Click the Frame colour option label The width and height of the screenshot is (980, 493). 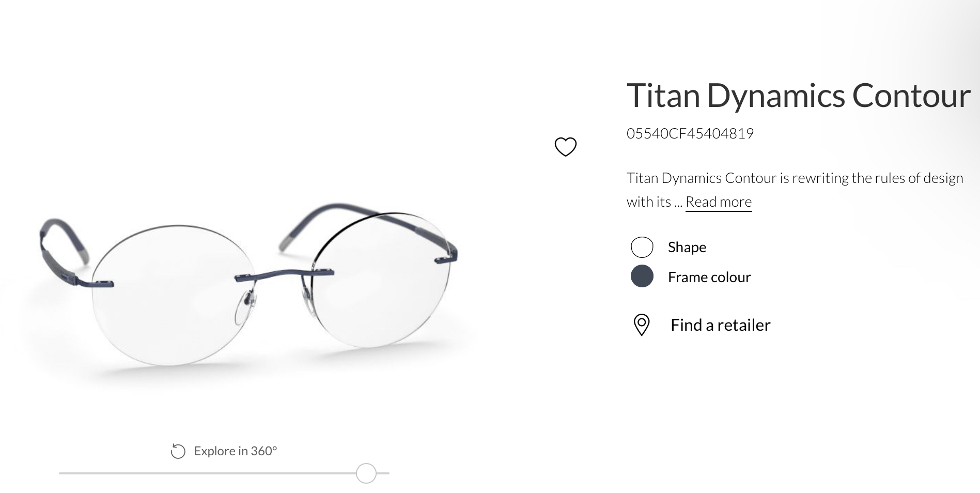coord(709,277)
